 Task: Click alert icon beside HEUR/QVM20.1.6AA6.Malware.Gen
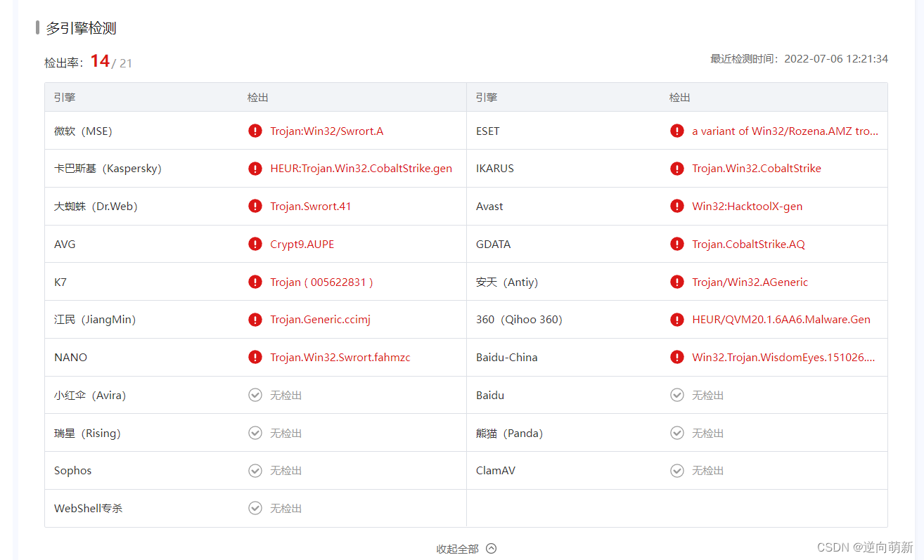pos(677,320)
